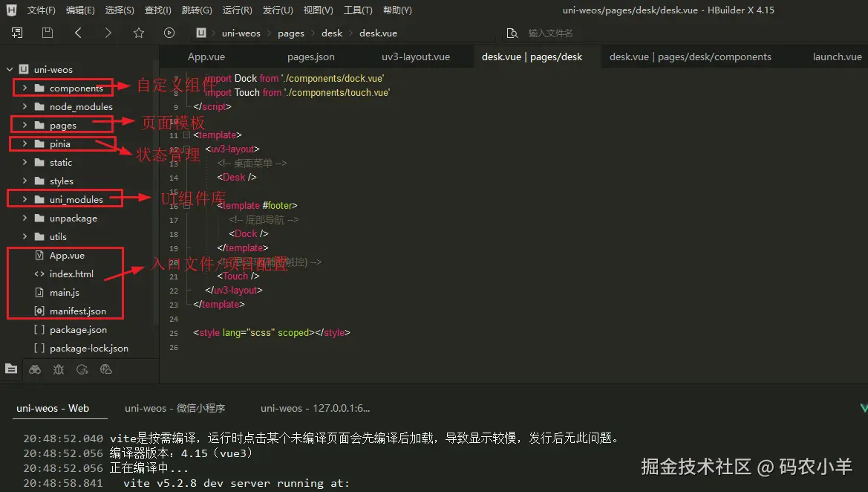Click the green Vue icon in console corner

tap(864, 408)
